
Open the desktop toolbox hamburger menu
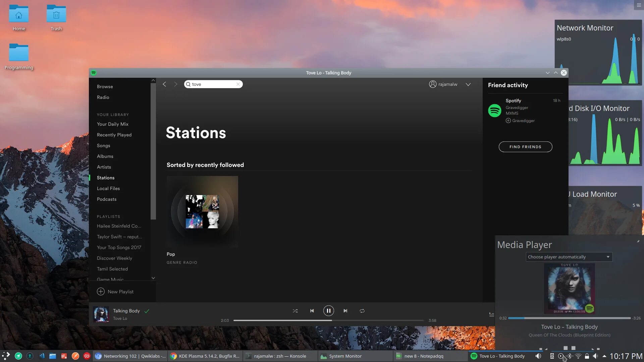tap(639, 5)
